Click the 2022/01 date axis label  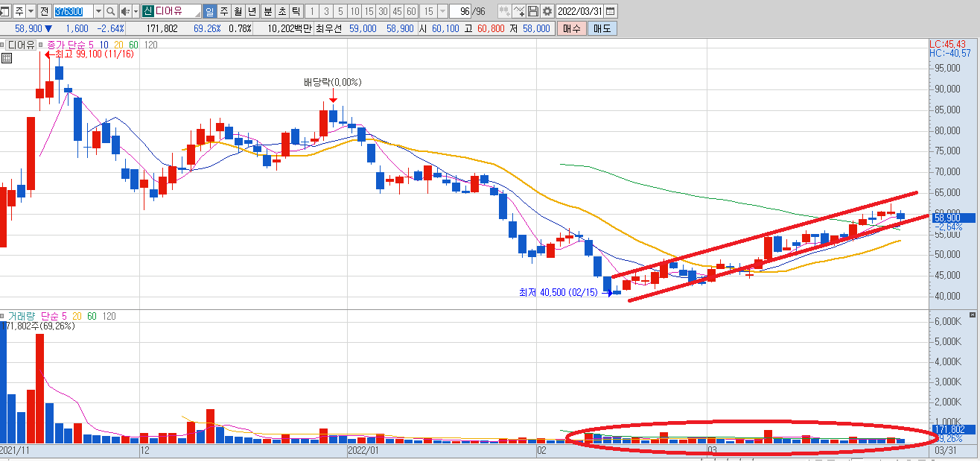pyautogui.click(x=364, y=450)
